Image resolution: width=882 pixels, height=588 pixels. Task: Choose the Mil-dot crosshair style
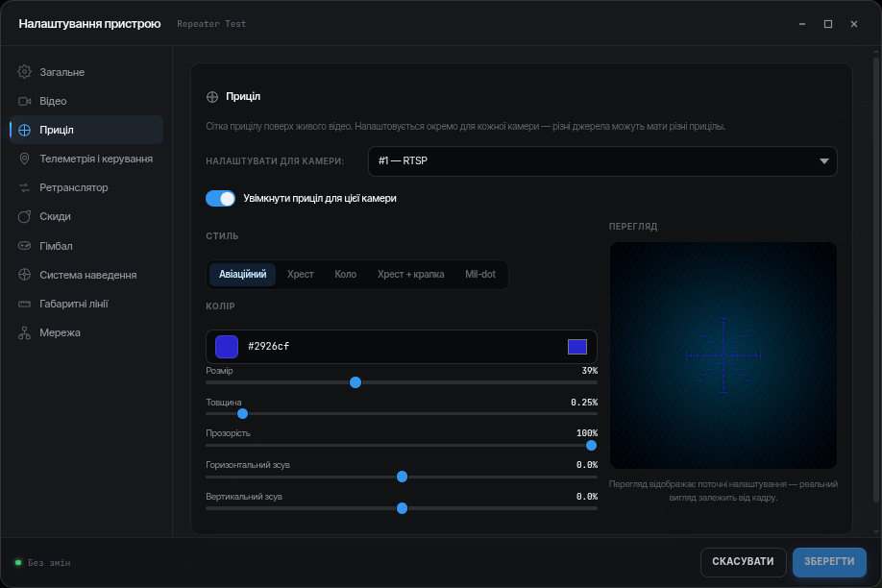[x=479, y=275]
